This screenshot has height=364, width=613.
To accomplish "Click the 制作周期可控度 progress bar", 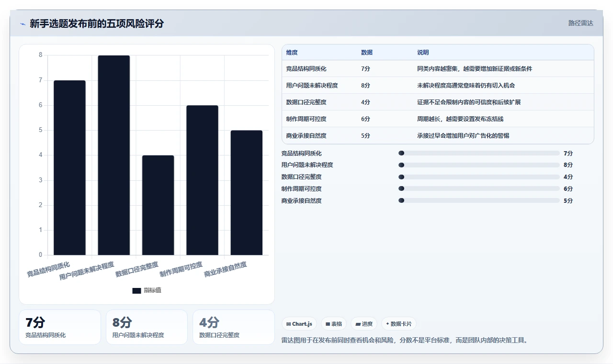I will 479,189.
